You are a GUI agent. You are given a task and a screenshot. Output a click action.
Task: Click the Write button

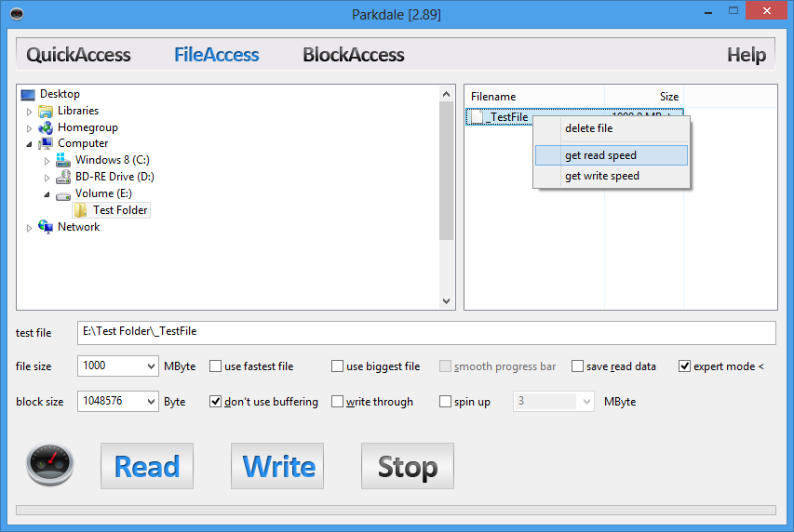[x=277, y=466]
